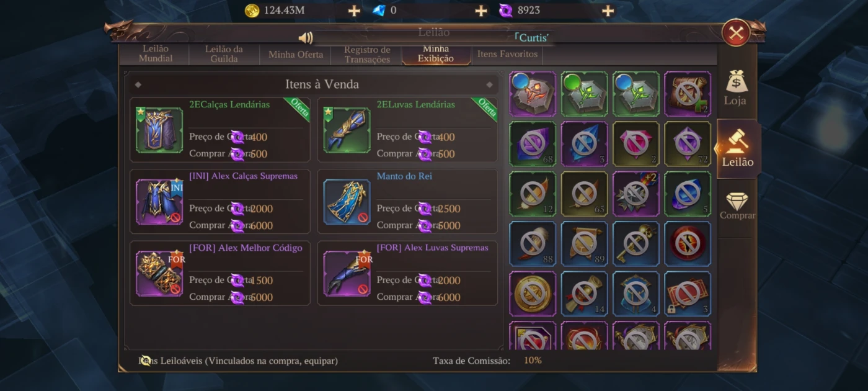This screenshot has height=391, width=868.
Task: Show Itens Favoritos tab
Action: point(507,55)
